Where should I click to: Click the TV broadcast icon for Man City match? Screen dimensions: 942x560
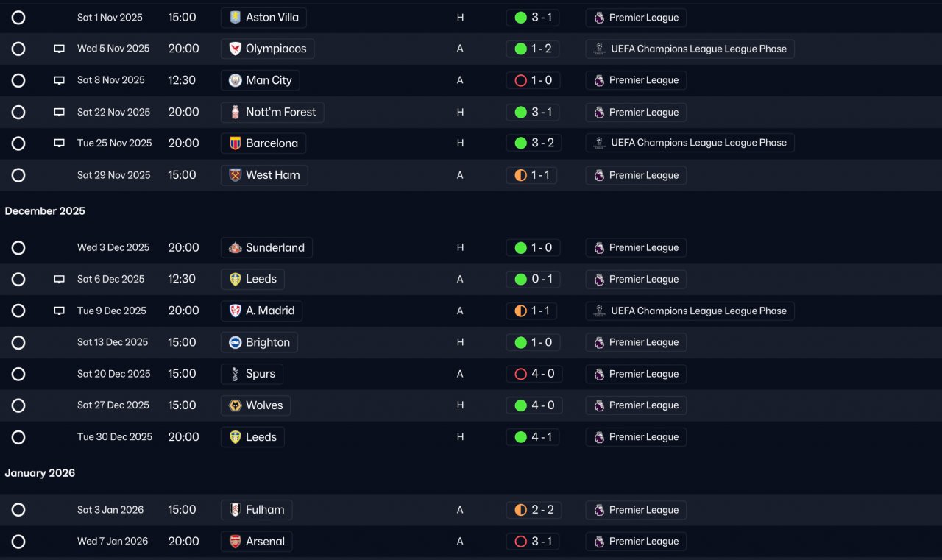59,80
